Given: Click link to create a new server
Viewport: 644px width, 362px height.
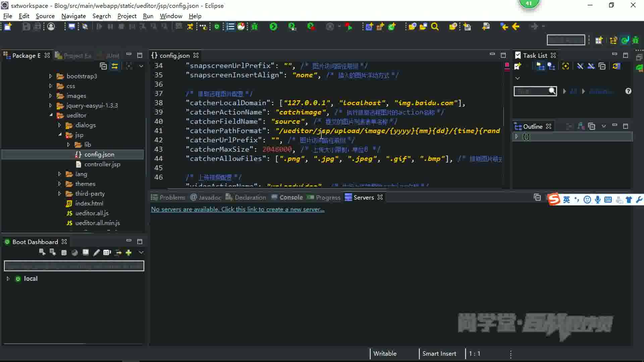Looking at the screenshot, I should [237, 209].
